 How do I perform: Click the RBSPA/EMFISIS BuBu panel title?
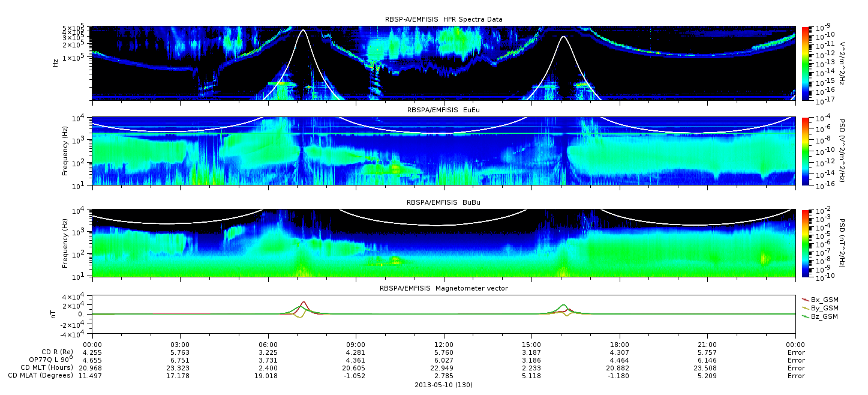(443, 202)
